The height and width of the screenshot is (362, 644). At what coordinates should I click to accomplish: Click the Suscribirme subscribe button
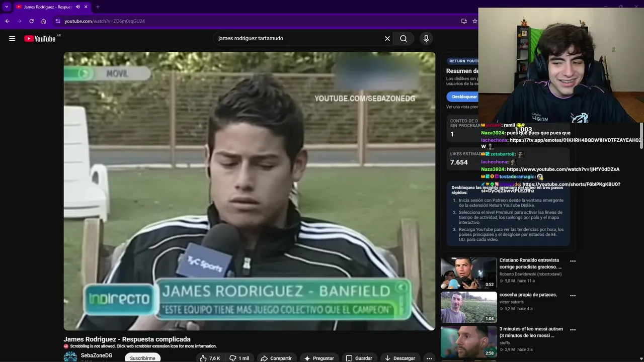point(143,358)
